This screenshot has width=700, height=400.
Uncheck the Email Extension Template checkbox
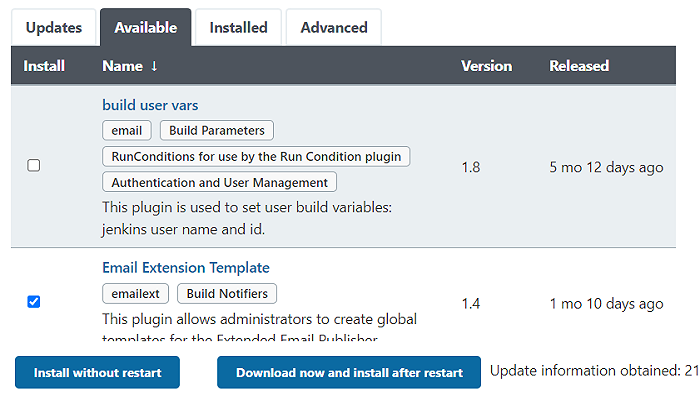tap(33, 302)
